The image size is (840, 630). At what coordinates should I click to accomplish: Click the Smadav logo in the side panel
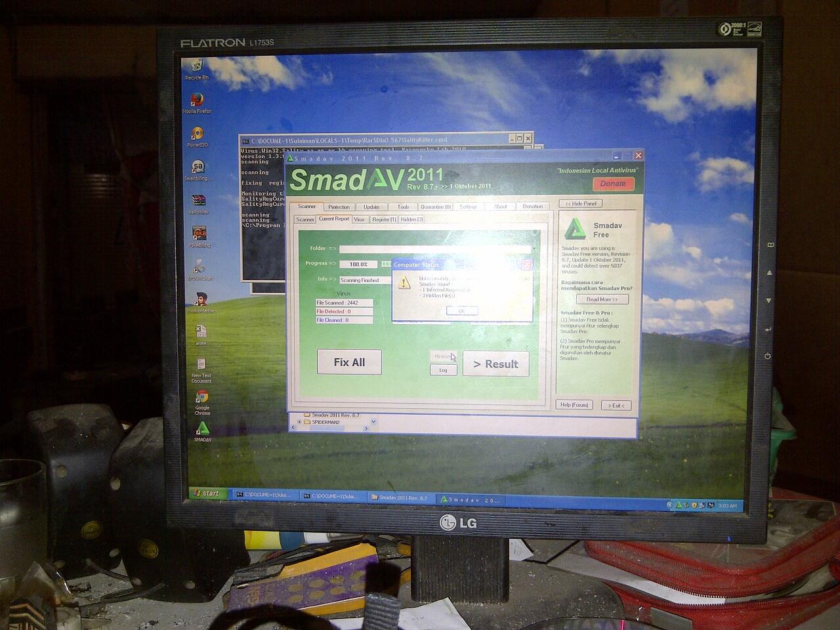click(x=576, y=229)
